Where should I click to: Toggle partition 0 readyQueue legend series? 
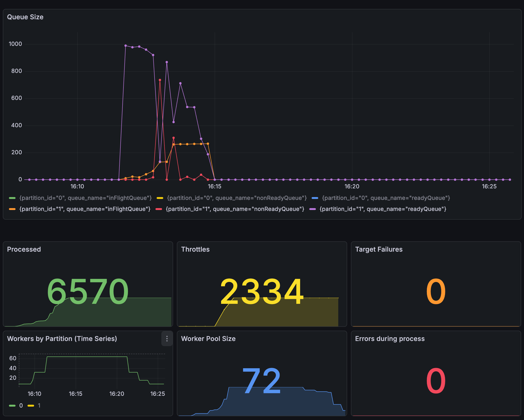point(386,198)
